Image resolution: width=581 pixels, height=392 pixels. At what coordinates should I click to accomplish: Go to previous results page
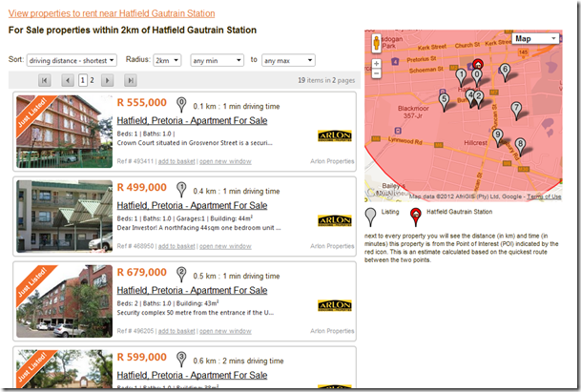(x=68, y=80)
